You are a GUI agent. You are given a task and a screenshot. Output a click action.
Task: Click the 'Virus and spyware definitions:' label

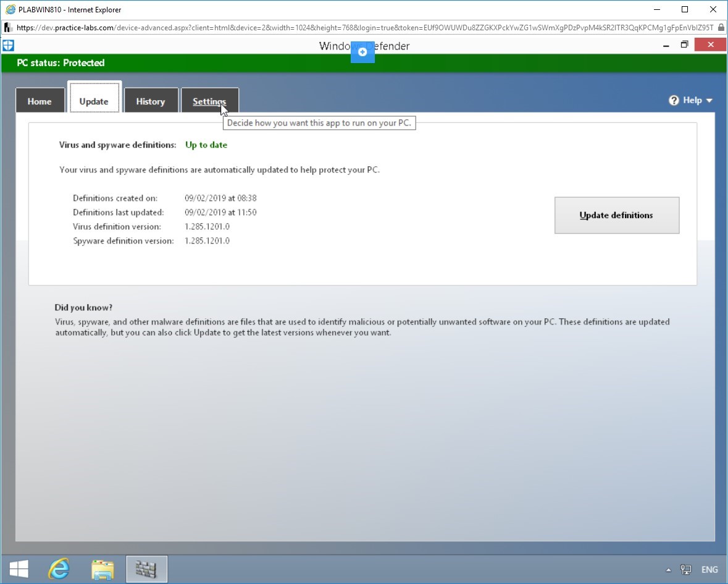[x=118, y=145]
